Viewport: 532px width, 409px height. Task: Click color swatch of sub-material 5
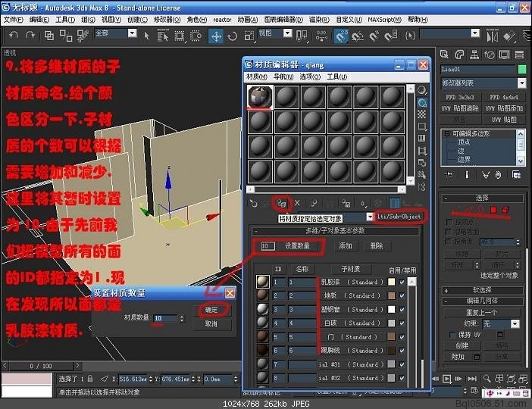(392, 337)
